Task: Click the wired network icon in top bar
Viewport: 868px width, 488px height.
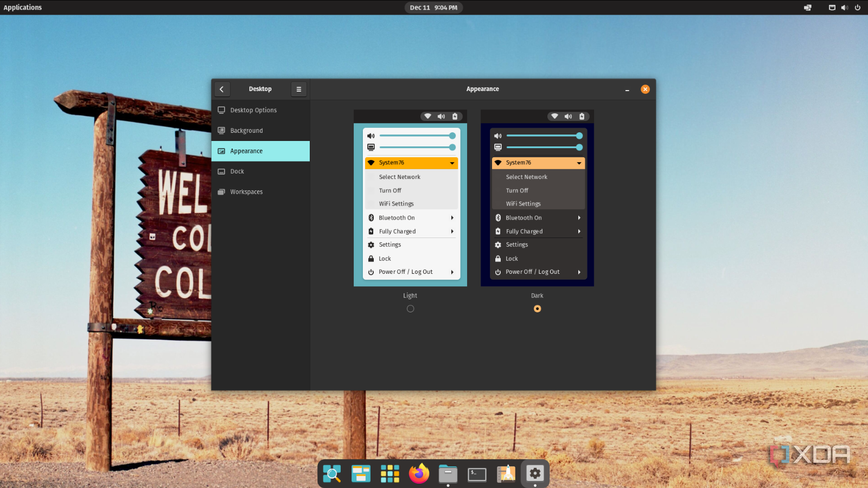Action: click(x=832, y=8)
